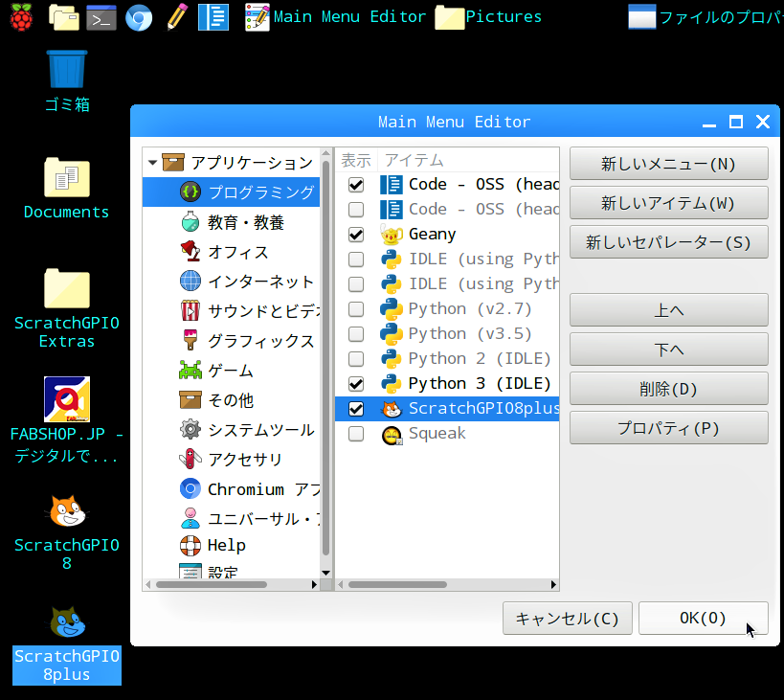Viewport: 784px width, 700px height.
Task: Select the Chromium アプリ menu category
Action: (231, 489)
